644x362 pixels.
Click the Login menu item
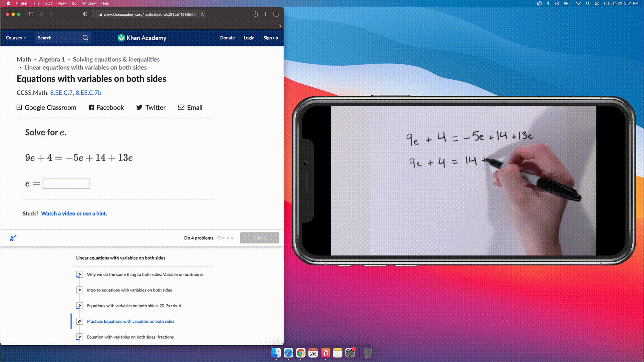click(249, 38)
